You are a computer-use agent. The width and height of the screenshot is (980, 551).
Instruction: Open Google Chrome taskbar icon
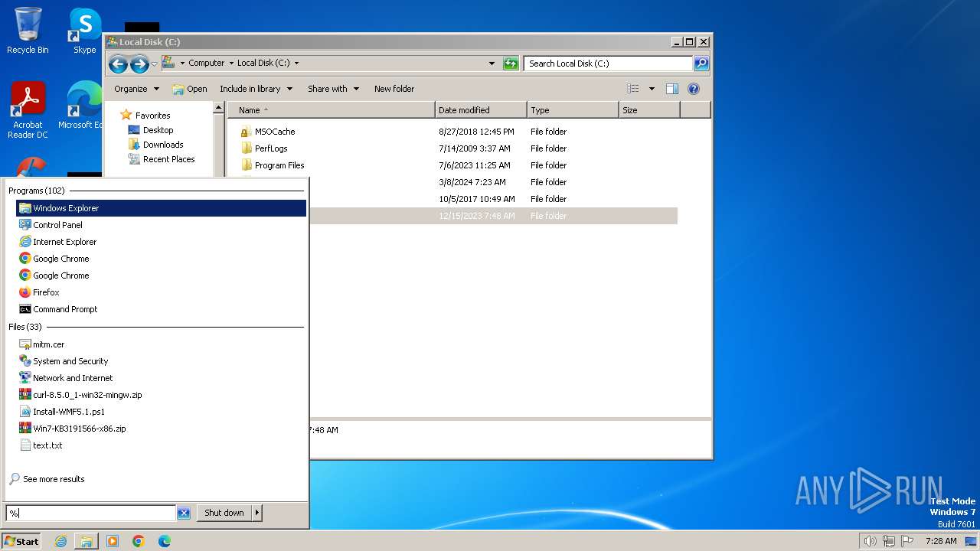[x=139, y=541]
